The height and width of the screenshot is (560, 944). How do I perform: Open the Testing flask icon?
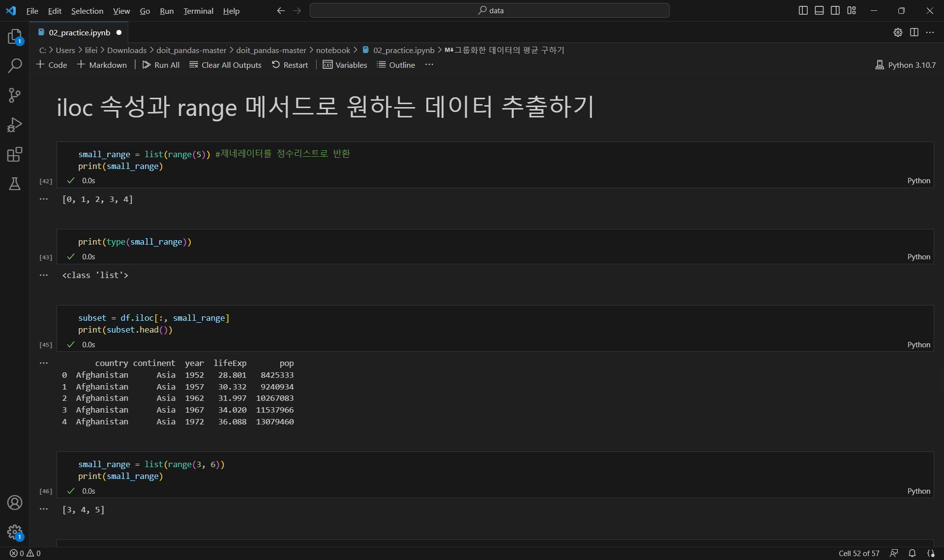tap(15, 184)
